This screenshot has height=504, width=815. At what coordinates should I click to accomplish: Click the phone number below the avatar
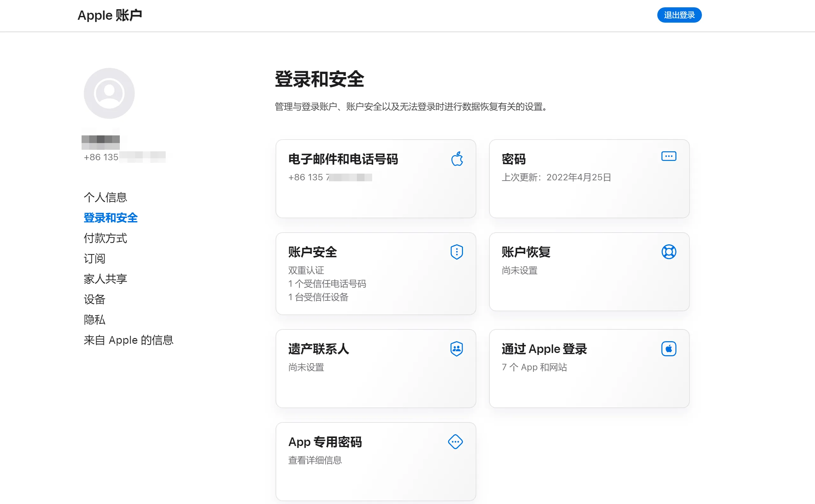click(x=125, y=157)
